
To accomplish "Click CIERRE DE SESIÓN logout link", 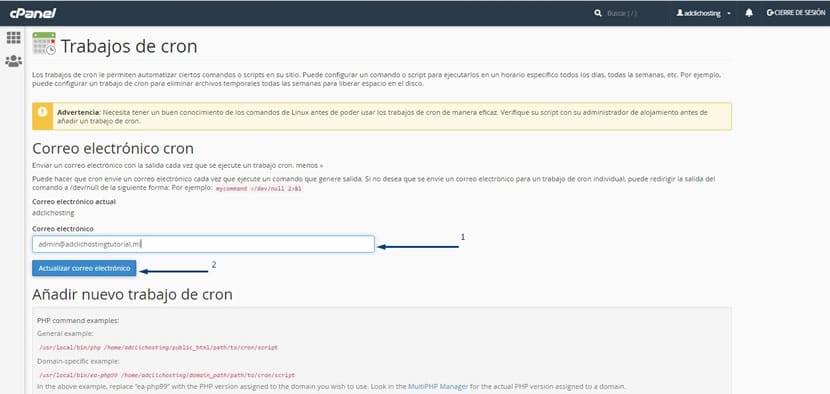I will click(796, 13).
